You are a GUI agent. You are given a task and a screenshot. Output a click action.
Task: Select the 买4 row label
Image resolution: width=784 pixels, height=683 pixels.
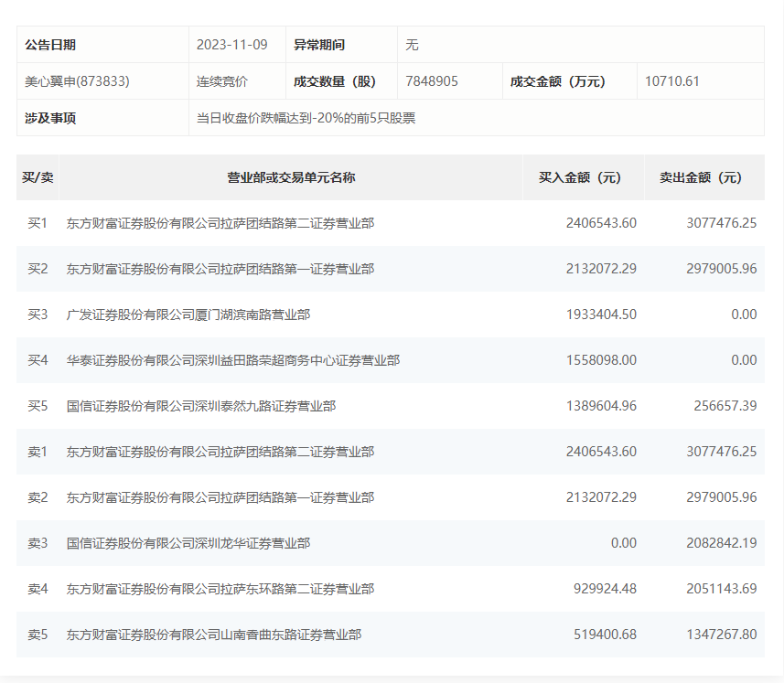click(38, 360)
